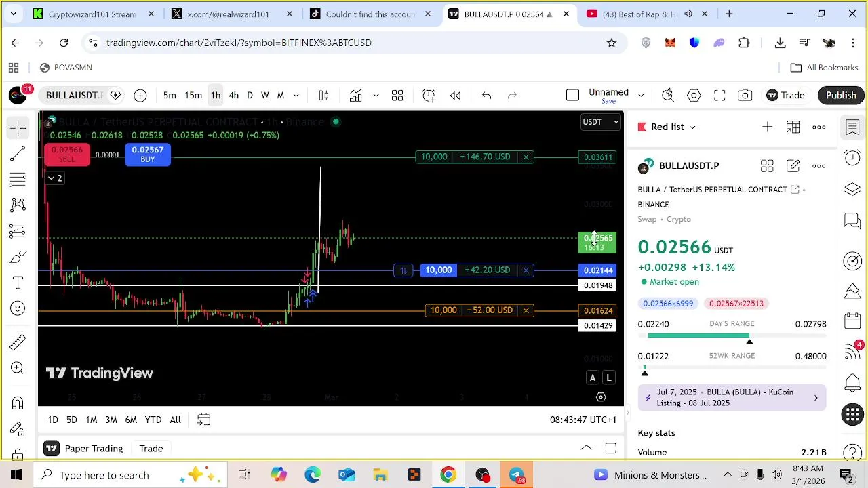Close the 0.02144 position line
868x488 pixels.
click(x=526, y=270)
